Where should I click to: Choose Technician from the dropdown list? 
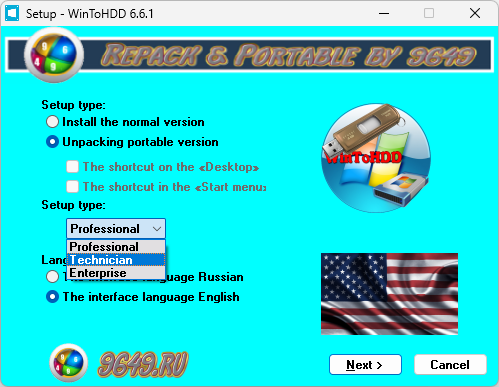(x=116, y=260)
